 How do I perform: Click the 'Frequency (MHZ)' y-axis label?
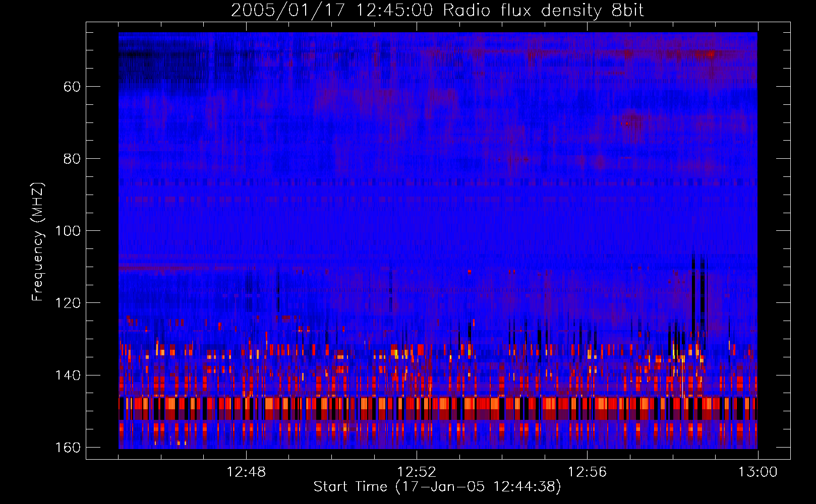[x=38, y=242]
